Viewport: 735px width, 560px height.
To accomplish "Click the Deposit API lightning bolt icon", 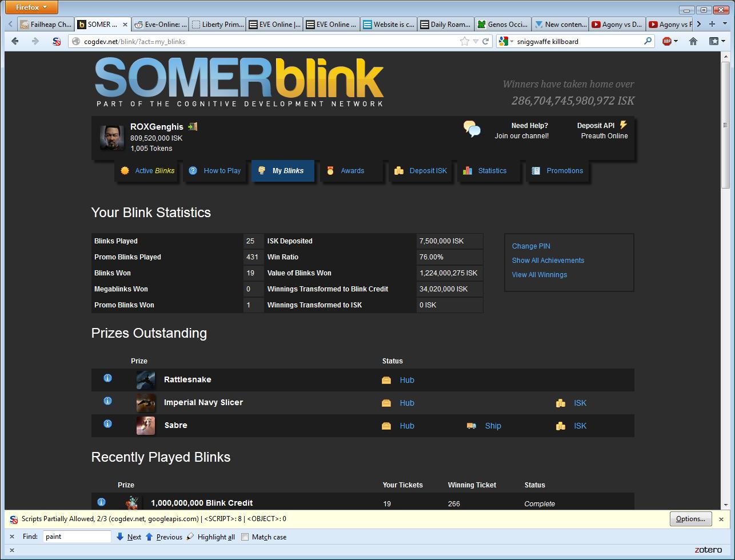I will click(x=624, y=125).
